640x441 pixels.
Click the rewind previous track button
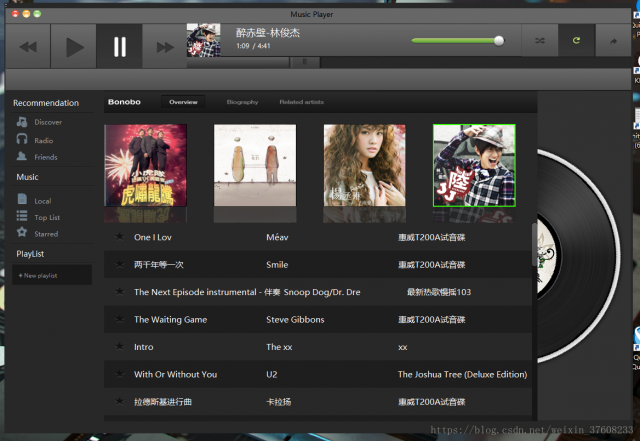tap(28, 46)
